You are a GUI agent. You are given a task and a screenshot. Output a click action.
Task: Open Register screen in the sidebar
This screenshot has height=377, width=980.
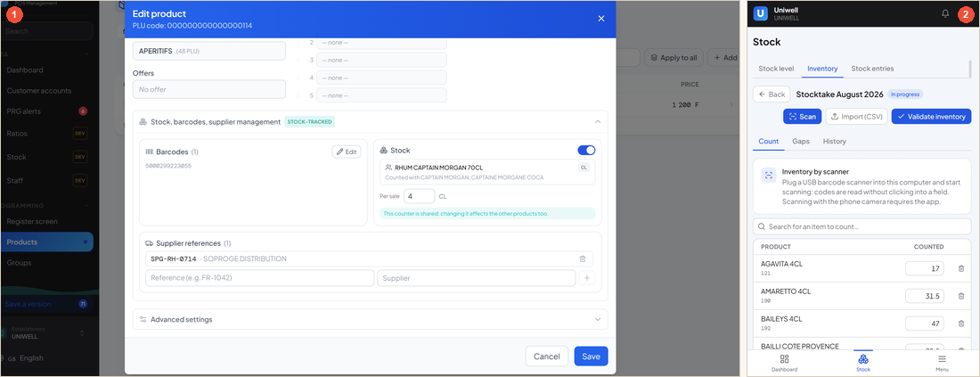point(32,221)
